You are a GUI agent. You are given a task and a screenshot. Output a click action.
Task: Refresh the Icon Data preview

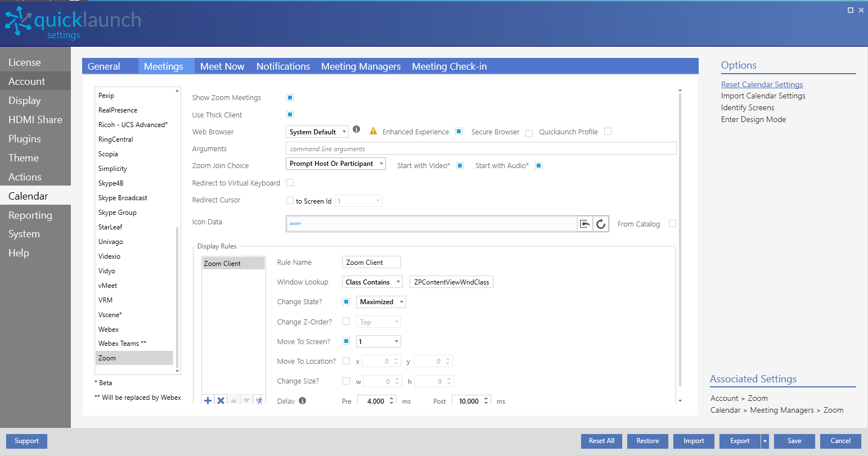pyautogui.click(x=601, y=224)
